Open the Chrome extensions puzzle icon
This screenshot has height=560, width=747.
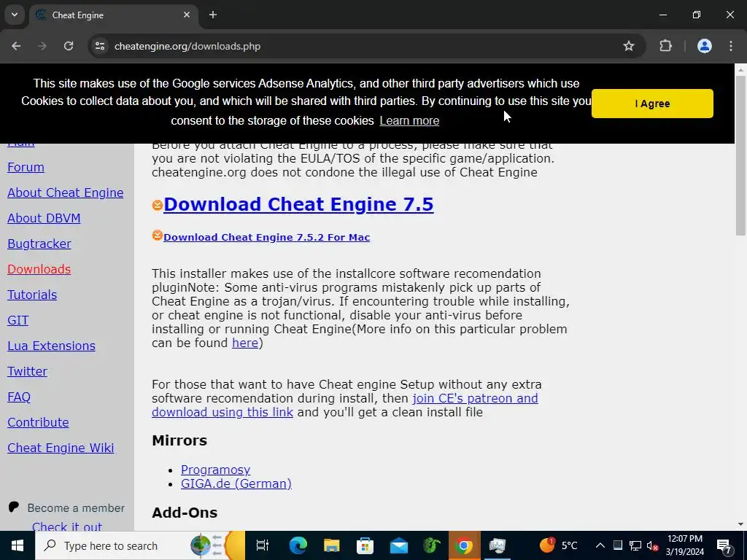[x=665, y=46]
